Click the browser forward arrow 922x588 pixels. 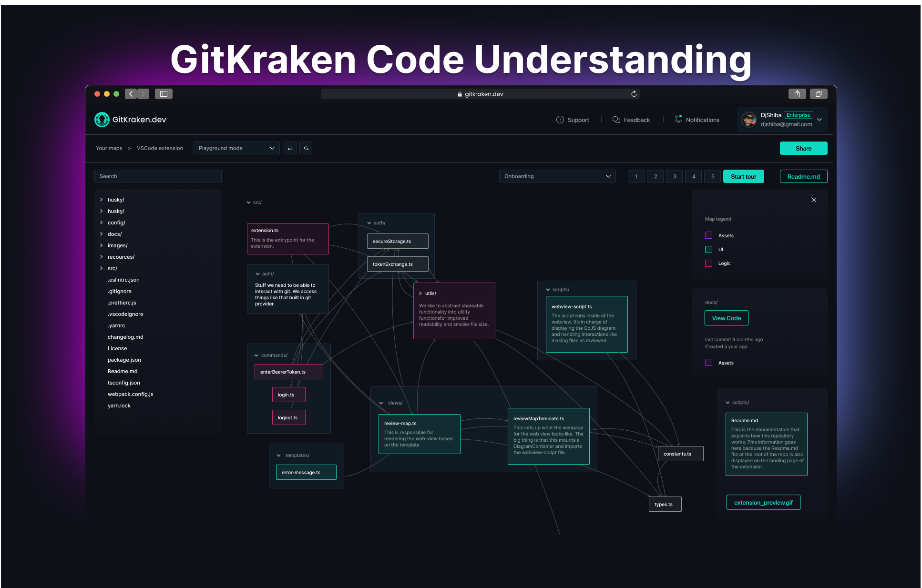tap(143, 94)
